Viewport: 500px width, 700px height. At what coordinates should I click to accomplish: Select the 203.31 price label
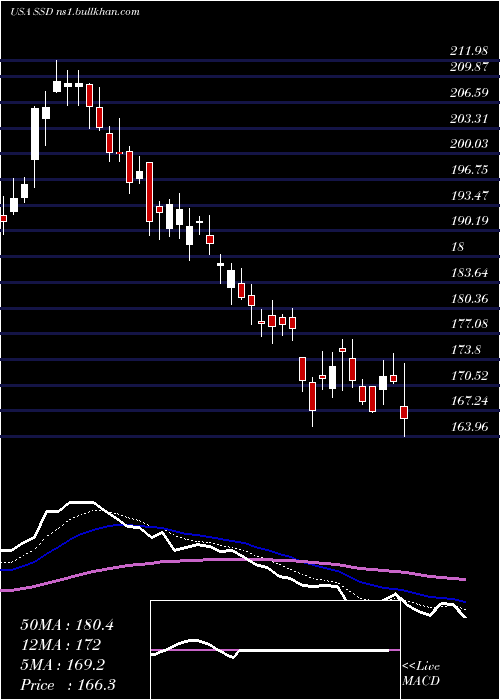(x=469, y=119)
